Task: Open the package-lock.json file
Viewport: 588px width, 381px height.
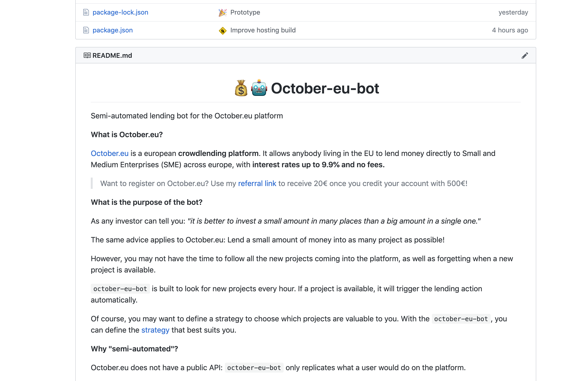Action: point(120,12)
